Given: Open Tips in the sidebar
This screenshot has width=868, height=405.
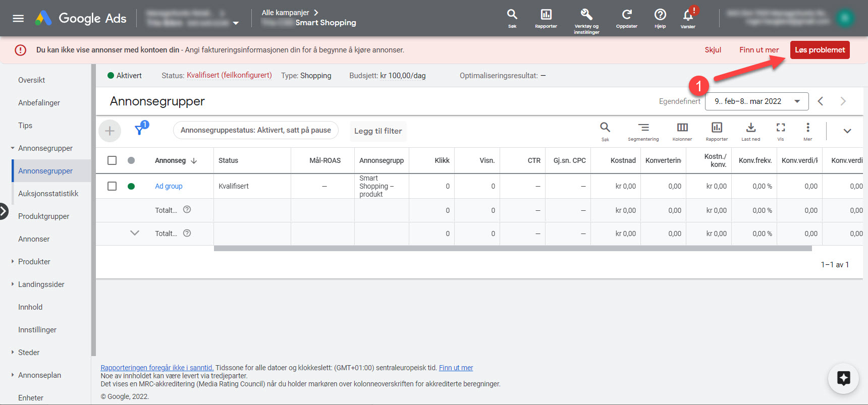Looking at the screenshot, I should [25, 126].
